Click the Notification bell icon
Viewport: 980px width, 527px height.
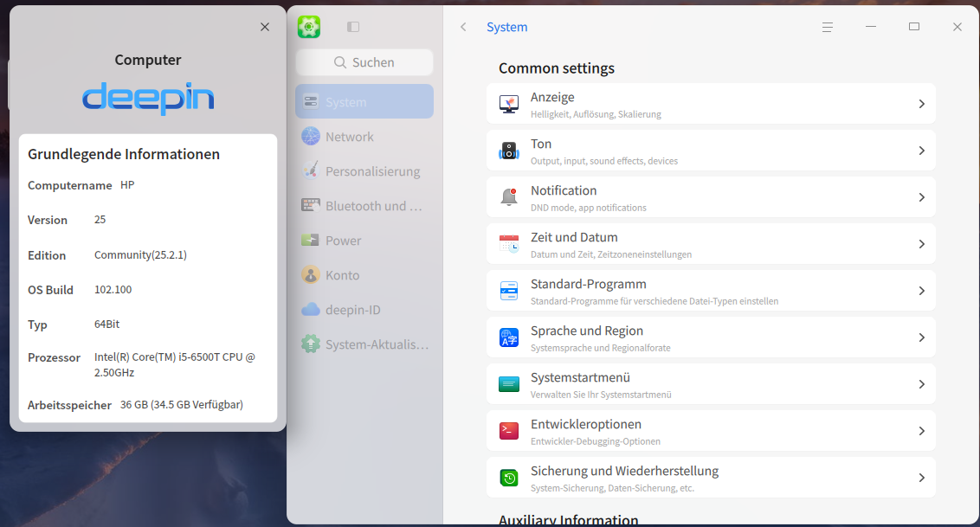pos(509,197)
